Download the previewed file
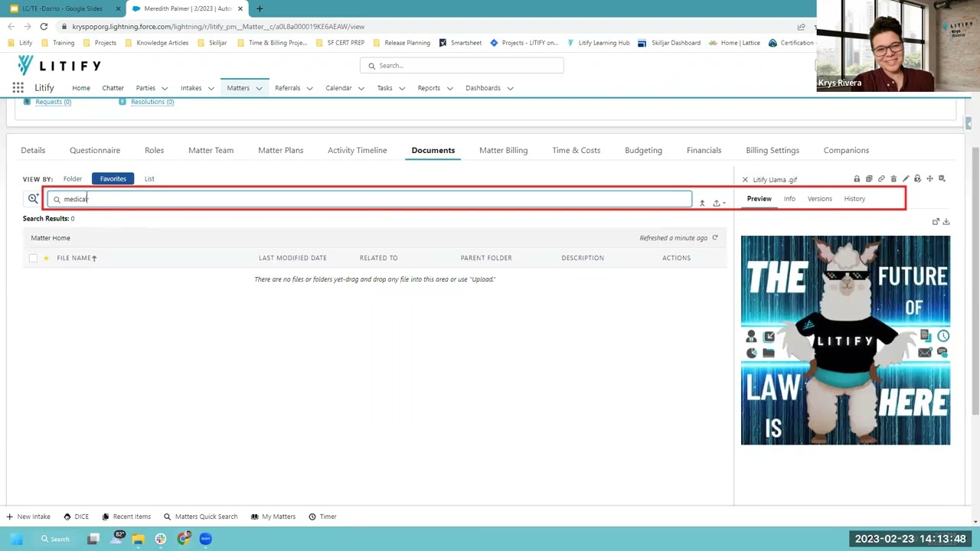Image resolution: width=980 pixels, height=551 pixels. (946, 222)
